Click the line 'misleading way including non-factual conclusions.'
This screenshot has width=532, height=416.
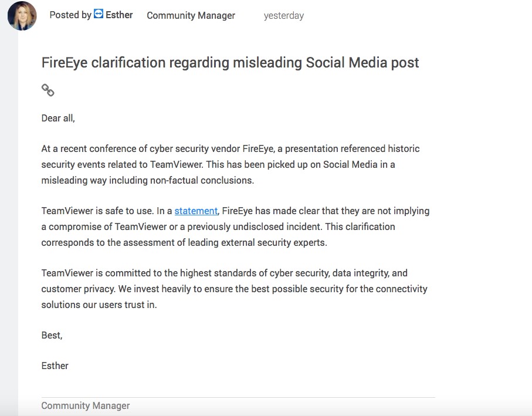[148, 180]
